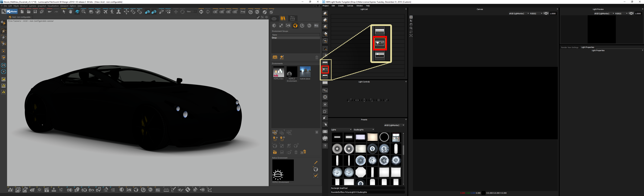This screenshot has width=644, height=196.
Task: Click the Active Environment HDRLS preview thumbnail
Action: pyautogui.click(x=283, y=170)
